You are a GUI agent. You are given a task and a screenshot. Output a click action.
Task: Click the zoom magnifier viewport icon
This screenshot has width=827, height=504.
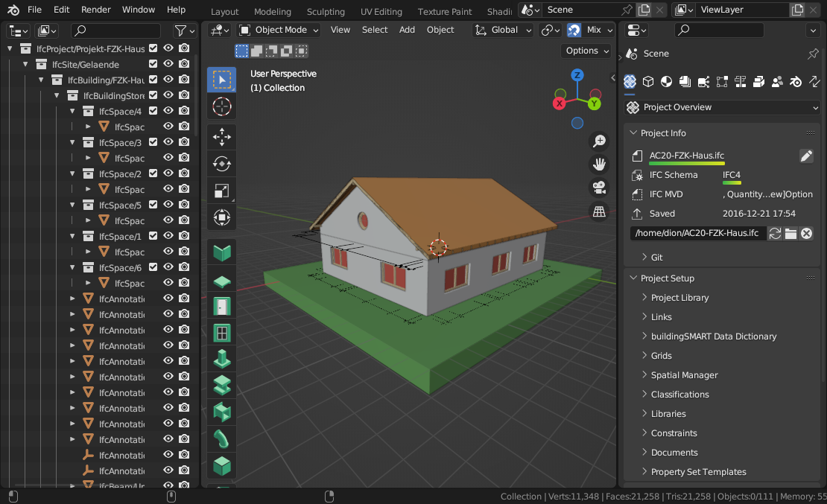click(x=599, y=141)
